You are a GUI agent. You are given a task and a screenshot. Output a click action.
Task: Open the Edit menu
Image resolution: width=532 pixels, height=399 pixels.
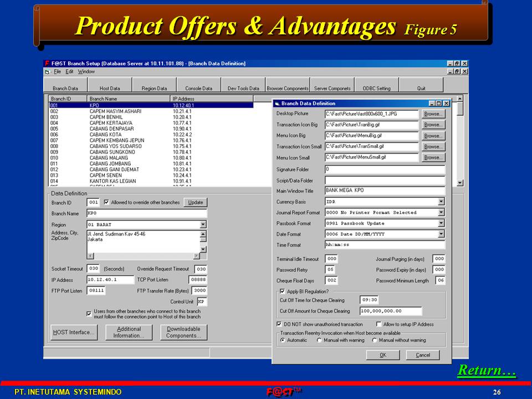pos(69,71)
